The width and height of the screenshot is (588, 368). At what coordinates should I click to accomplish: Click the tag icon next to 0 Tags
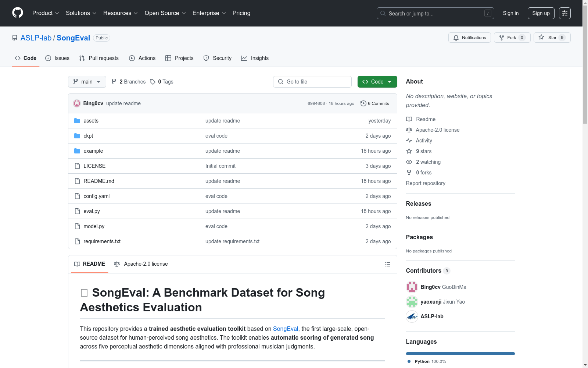pos(153,82)
